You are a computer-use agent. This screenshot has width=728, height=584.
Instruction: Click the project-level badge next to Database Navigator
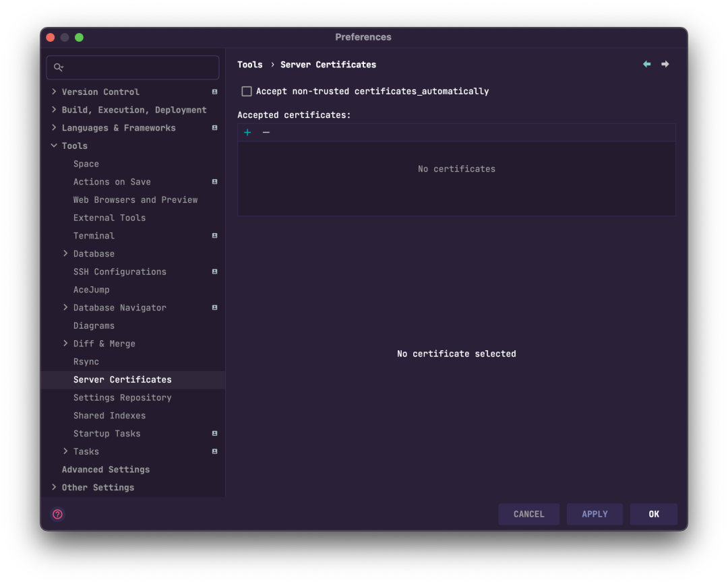point(214,308)
